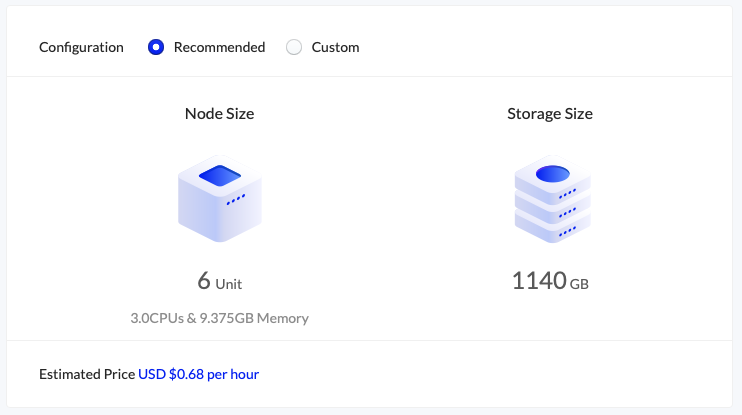Screen dimensions: 742x415
Task: Click the Node Size cube icon
Action: [x=219, y=198]
